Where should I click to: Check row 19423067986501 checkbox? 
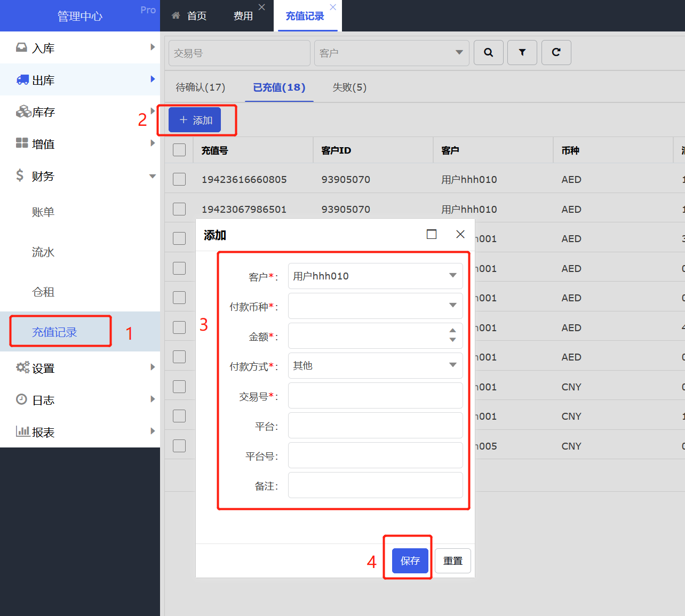[x=179, y=209]
